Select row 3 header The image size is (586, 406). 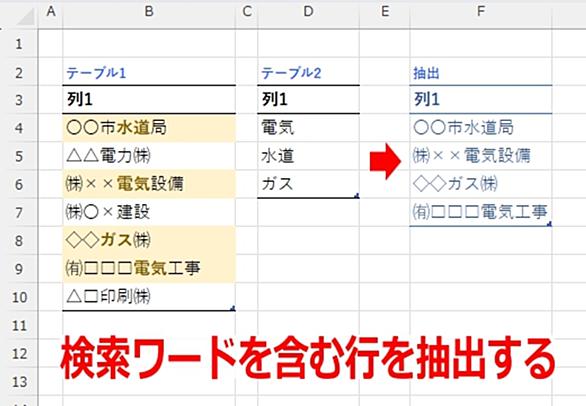pos(19,100)
